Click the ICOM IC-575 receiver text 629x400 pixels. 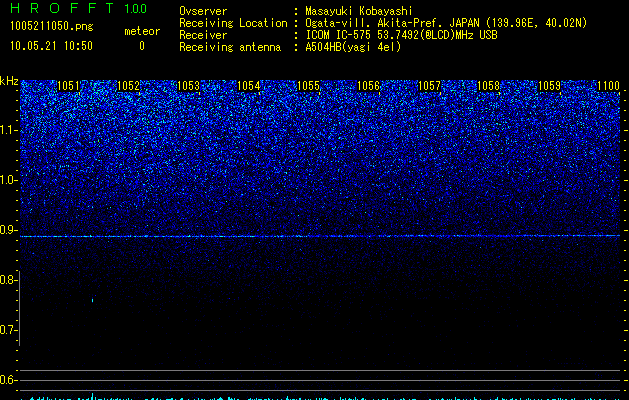pos(401,35)
